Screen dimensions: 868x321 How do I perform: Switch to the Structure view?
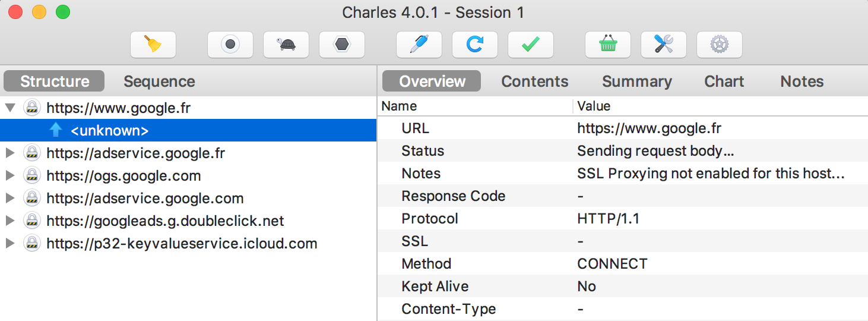tap(55, 81)
